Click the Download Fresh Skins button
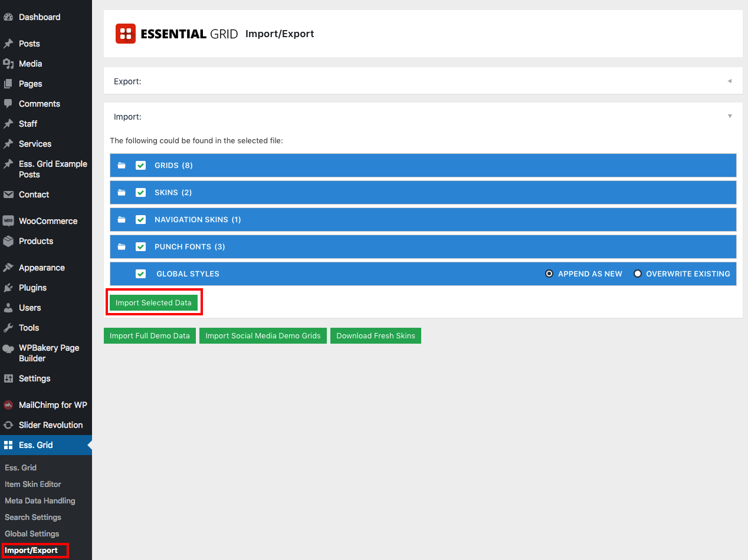The image size is (748, 560). tap(376, 336)
